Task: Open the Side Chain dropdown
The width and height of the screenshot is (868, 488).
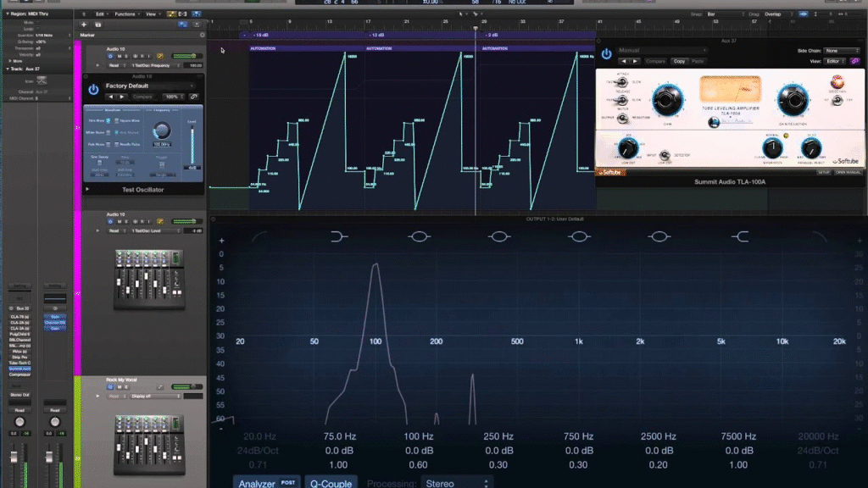Action: [841, 51]
